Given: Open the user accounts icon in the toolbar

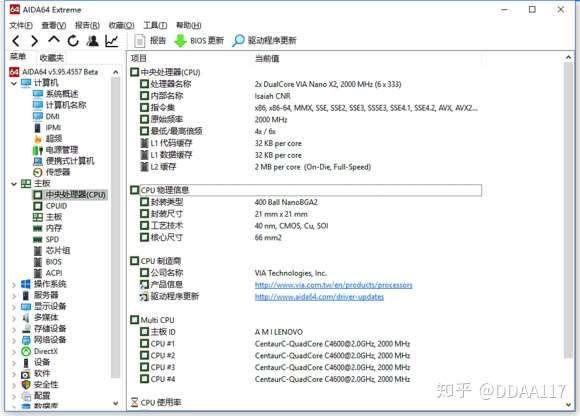Looking at the screenshot, I should coord(92,41).
